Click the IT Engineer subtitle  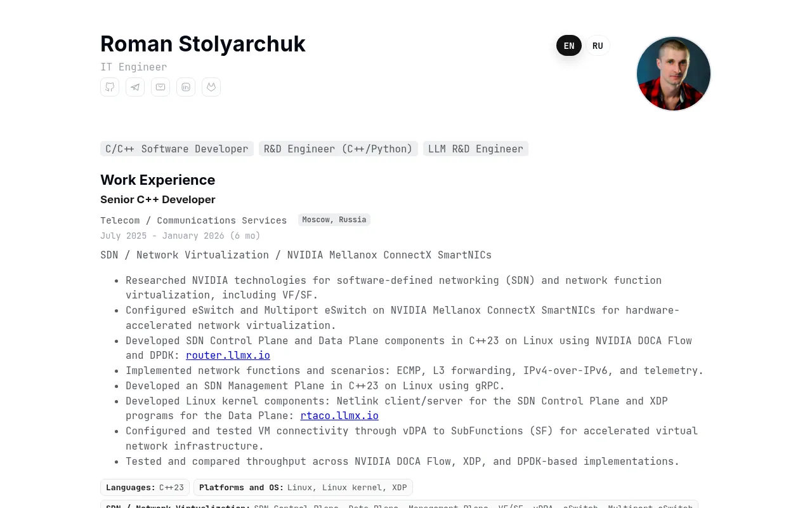point(134,67)
